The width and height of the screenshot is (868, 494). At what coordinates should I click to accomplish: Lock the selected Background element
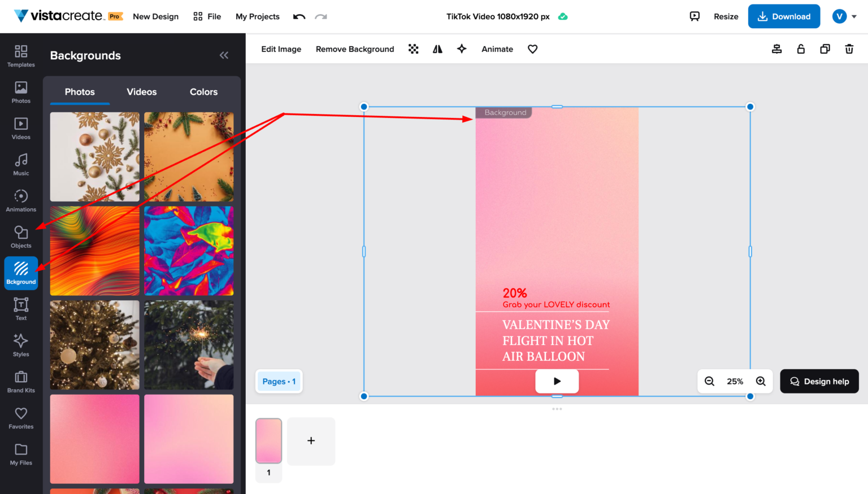pyautogui.click(x=801, y=49)
